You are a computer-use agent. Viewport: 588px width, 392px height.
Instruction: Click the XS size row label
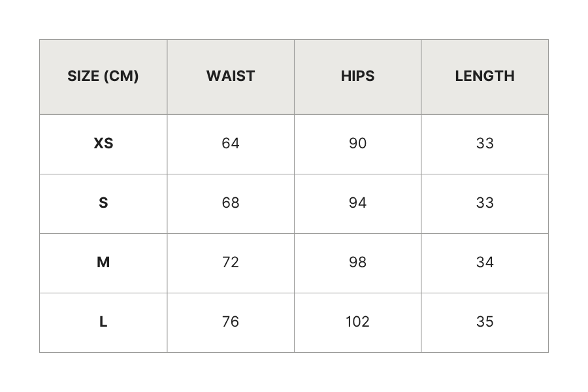103,143
